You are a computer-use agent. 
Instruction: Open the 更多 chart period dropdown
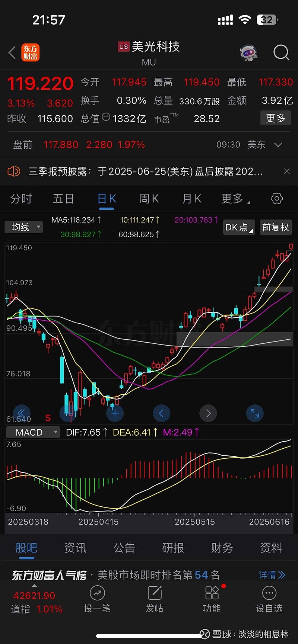click(x=235, y=199)
